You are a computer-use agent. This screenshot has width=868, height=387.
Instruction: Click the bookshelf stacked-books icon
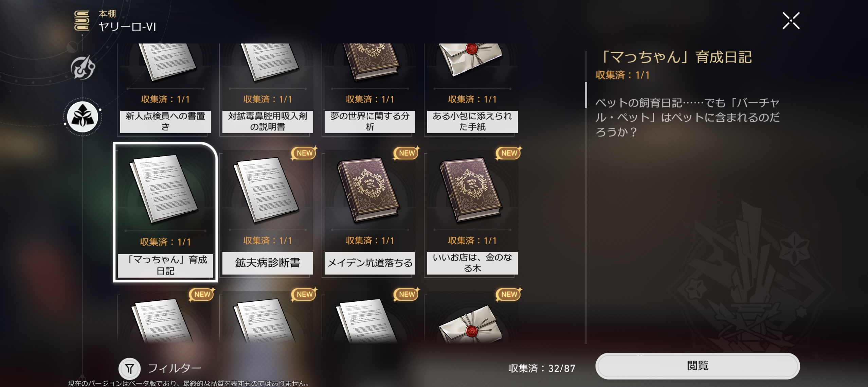click(x=82, y=20)
